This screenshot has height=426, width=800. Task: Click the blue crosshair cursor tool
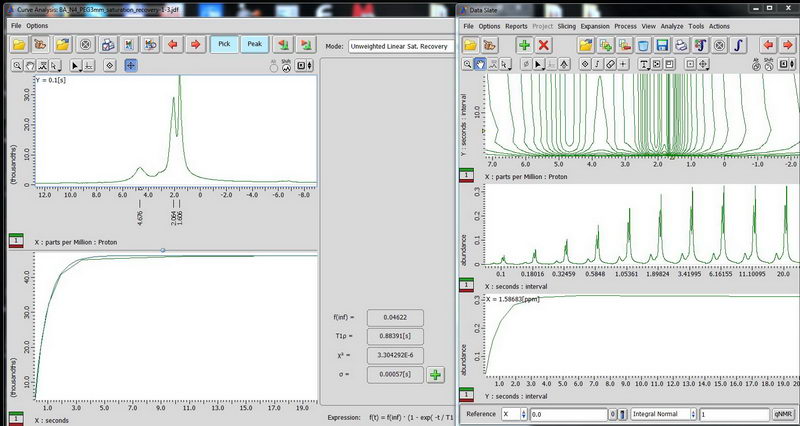click(x=131, y=64)
